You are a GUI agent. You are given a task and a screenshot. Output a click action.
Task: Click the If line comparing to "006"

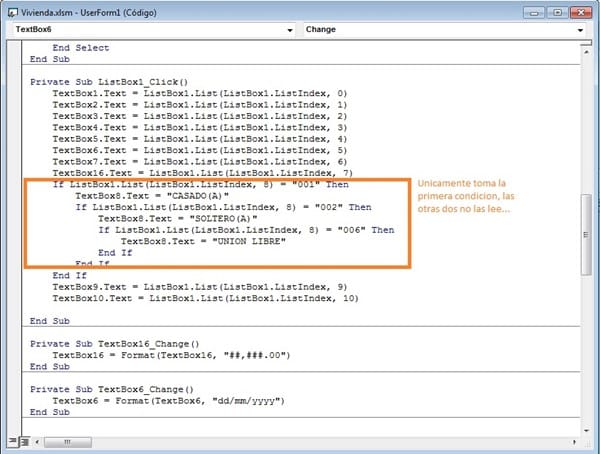246,230
